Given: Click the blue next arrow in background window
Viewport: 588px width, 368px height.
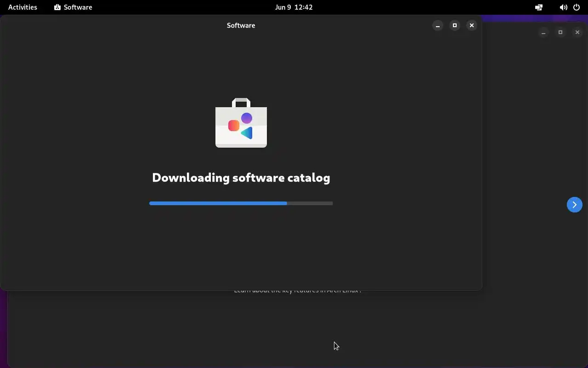Looking at the screenshot, I should pyautogui.click(x=575, y=205).
